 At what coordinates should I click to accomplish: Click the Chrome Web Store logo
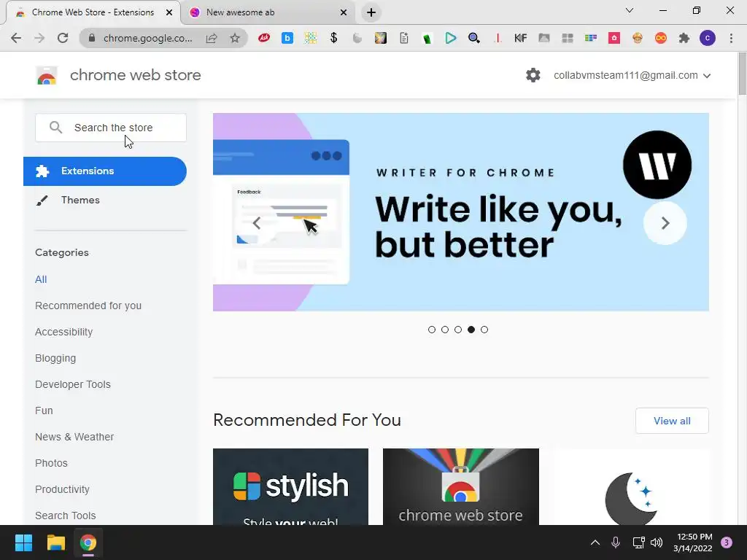click(x=47, y=75)
